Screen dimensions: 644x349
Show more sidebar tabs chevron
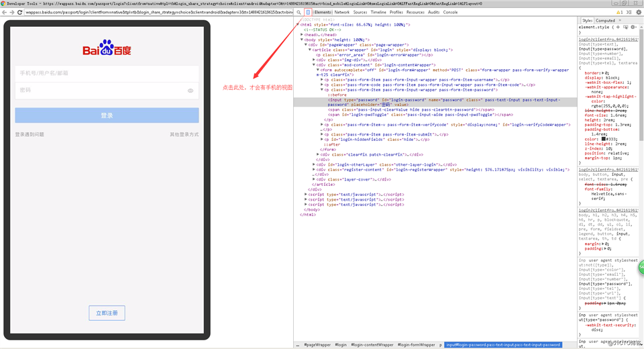(620, 21)
